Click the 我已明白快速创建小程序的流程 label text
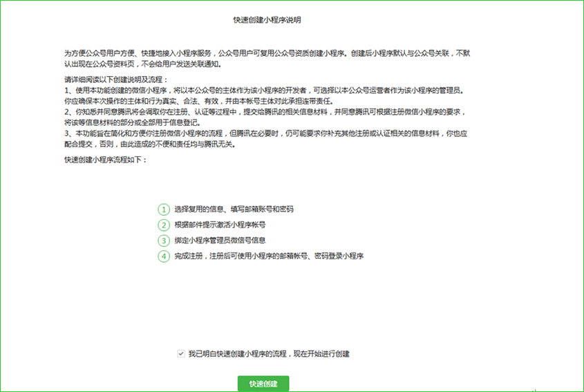Viewport: 584px width, 392px height. [x=269, y=353]
